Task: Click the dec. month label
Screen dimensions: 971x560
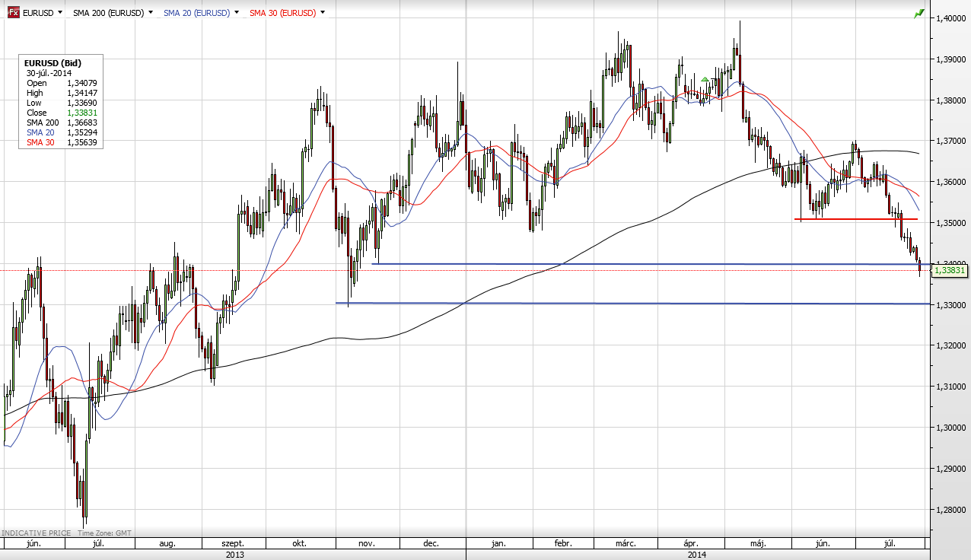Action: pyautogui.click(x=431, y=544)
